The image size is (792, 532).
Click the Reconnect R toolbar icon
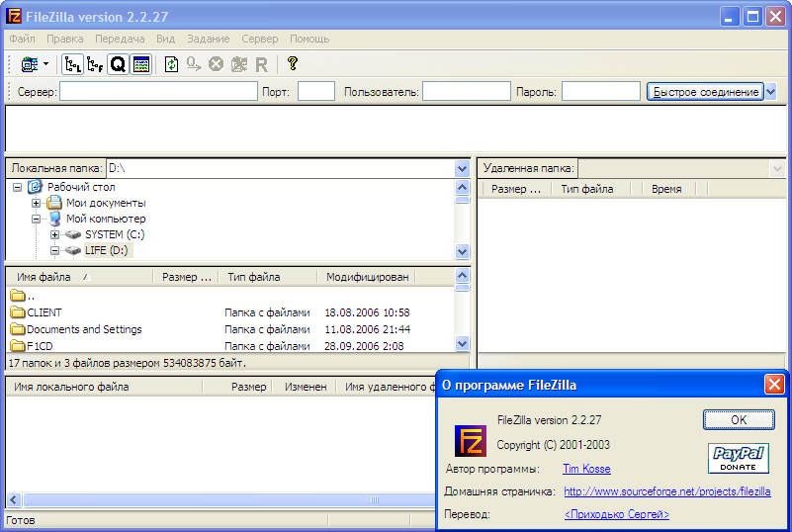click(262, 64)
